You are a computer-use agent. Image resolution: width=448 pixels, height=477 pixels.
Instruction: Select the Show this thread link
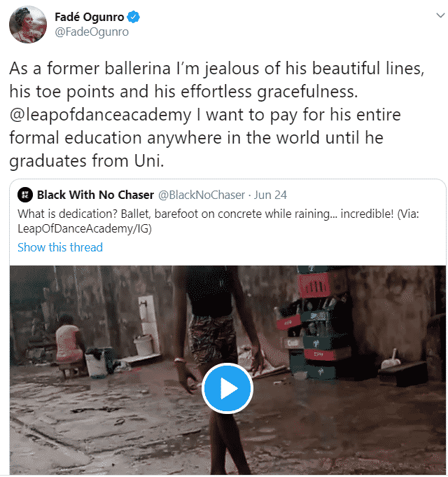pos(59,247)
